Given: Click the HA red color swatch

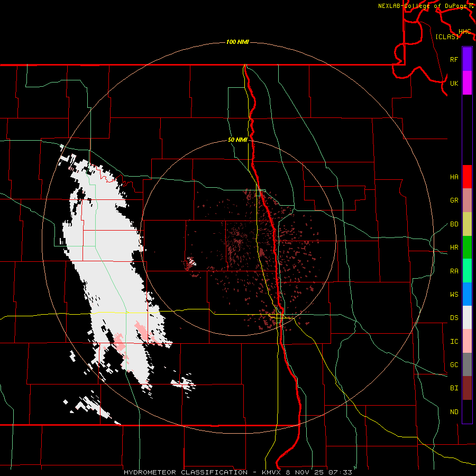Looking at the screenshot, I should pos(467,177).
